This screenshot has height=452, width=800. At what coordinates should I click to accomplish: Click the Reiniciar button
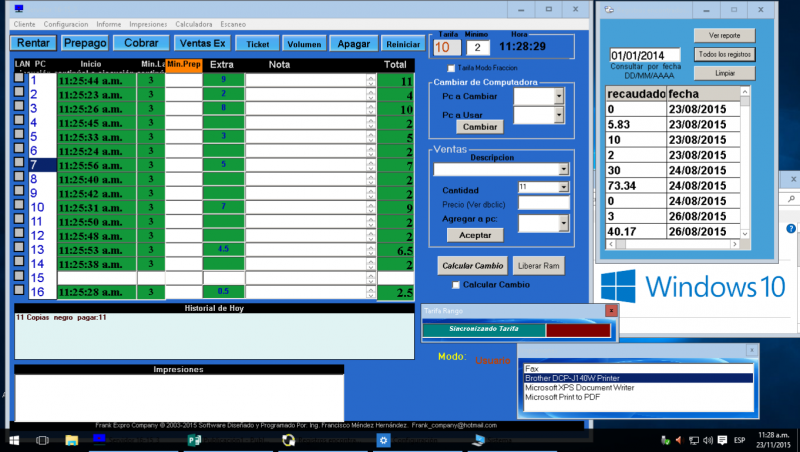tap(403, 44)
